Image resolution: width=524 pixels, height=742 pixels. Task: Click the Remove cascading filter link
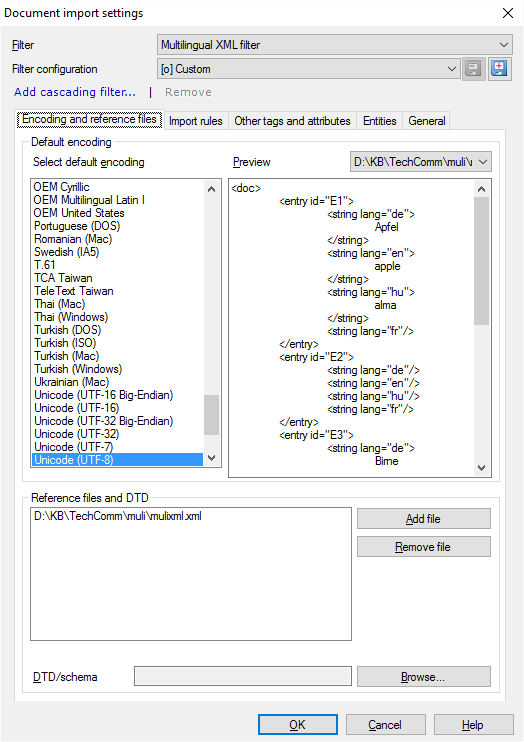click(188, 92)
